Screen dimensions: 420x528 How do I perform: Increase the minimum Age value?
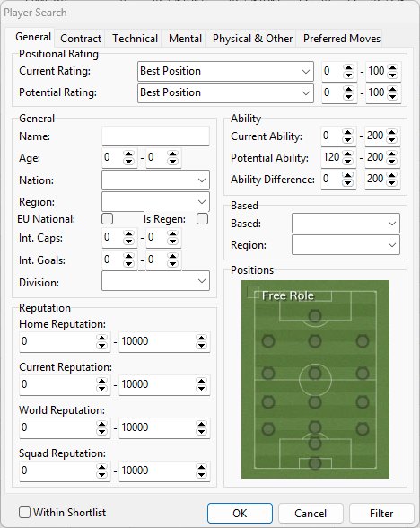[x=128, y=154]
